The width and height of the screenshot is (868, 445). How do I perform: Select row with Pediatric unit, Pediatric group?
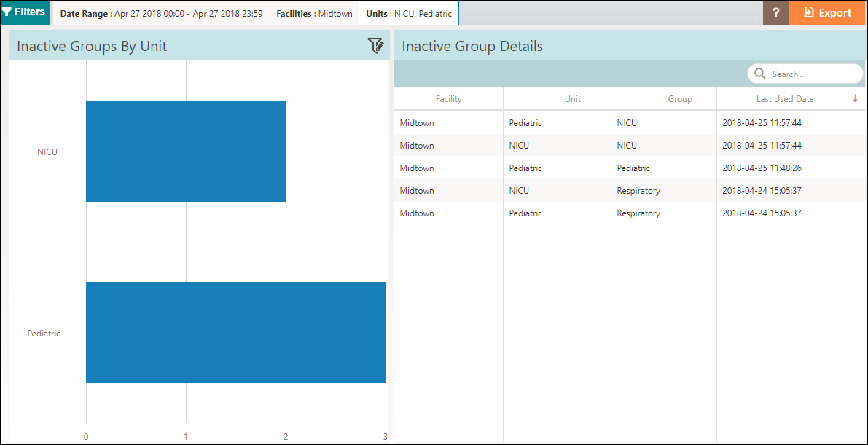click(x=630, y=168)
